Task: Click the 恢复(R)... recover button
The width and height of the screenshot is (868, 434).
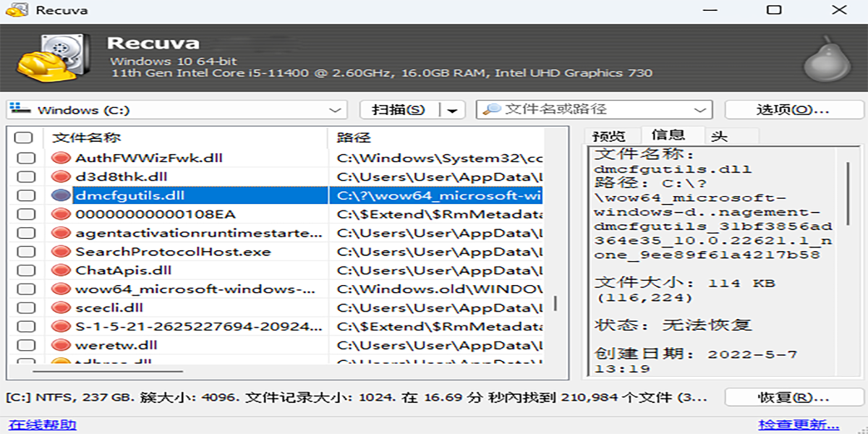Action: [794, 398]
